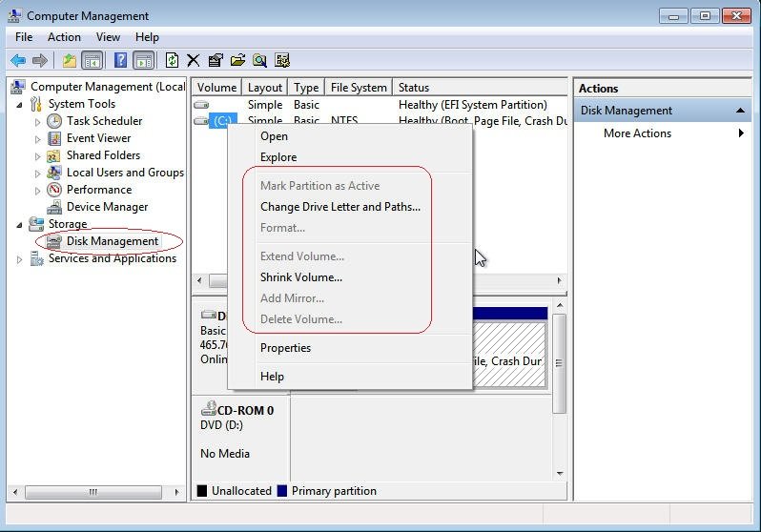Click the Computer Management title bar icon
The height and width of the screenshot is (532, 761).
pos(14,16)
